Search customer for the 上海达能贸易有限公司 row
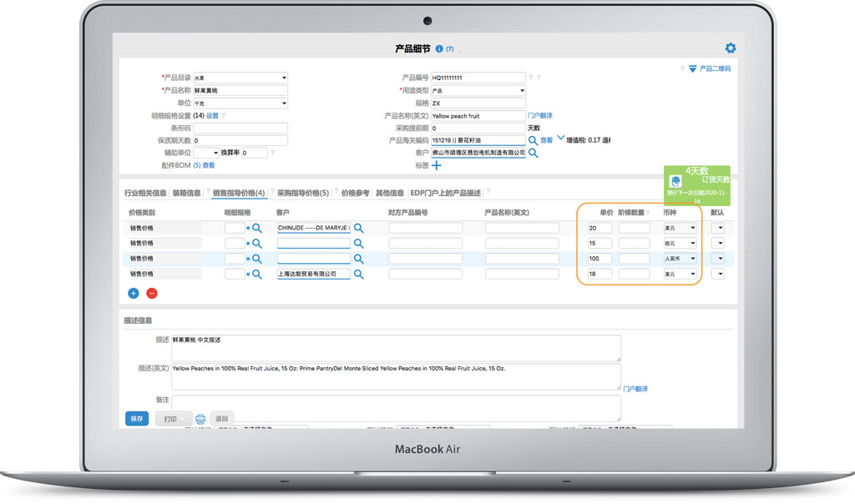Image resolution: width=855 pixels, height=504 pixels. coord(358,274)
